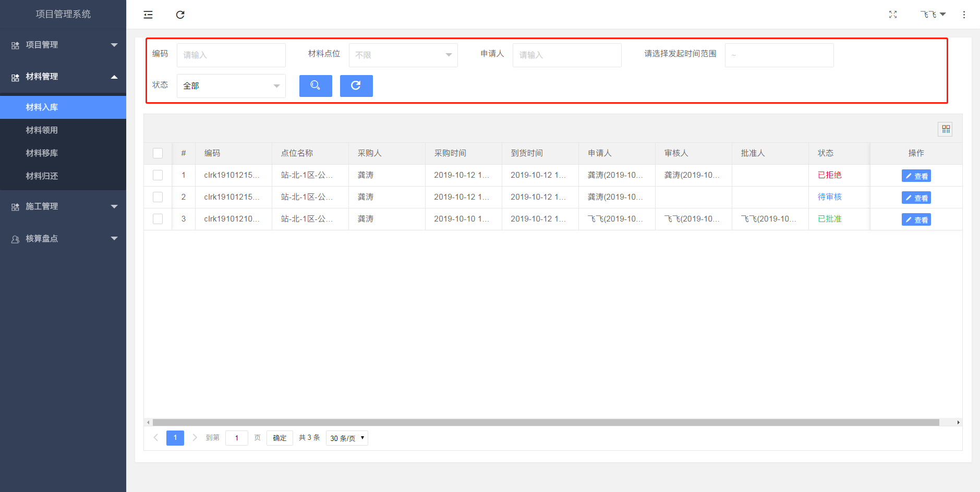Click the 项目管理 sidebar icon
This screenshot has height=492, width=980.
point(15,45)
